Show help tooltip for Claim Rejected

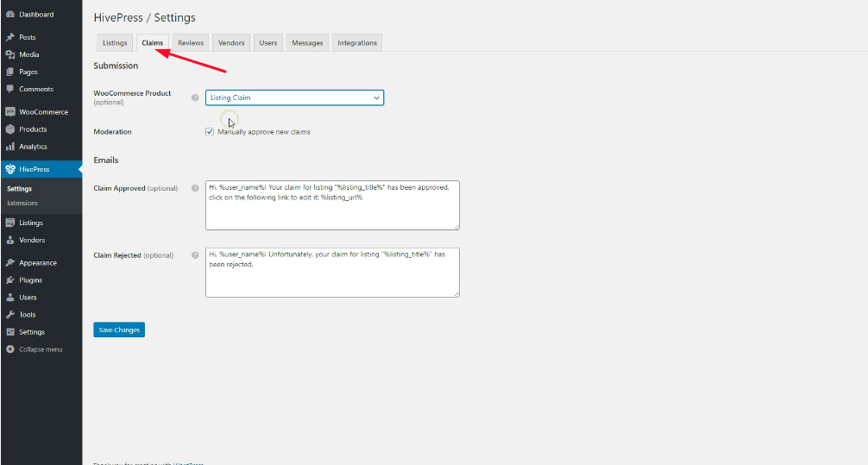(195, 255)
